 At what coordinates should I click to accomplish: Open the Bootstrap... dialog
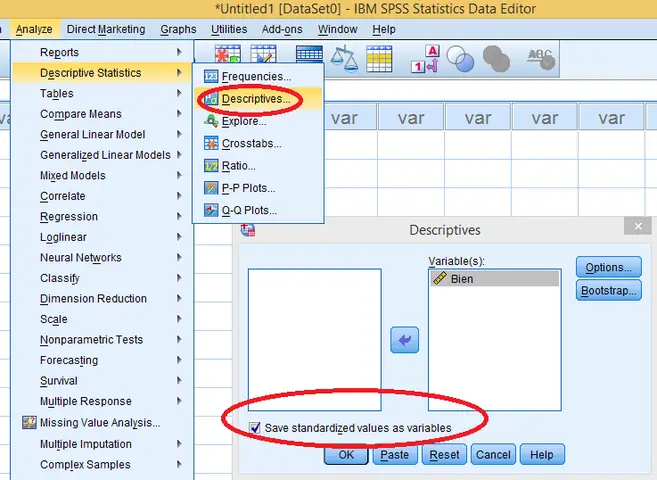[608, 290]
